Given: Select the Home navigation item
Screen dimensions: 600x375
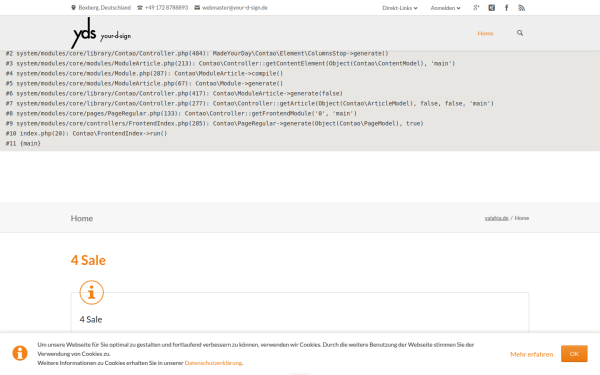Looking at the screenshot, I should pos(485,33).
